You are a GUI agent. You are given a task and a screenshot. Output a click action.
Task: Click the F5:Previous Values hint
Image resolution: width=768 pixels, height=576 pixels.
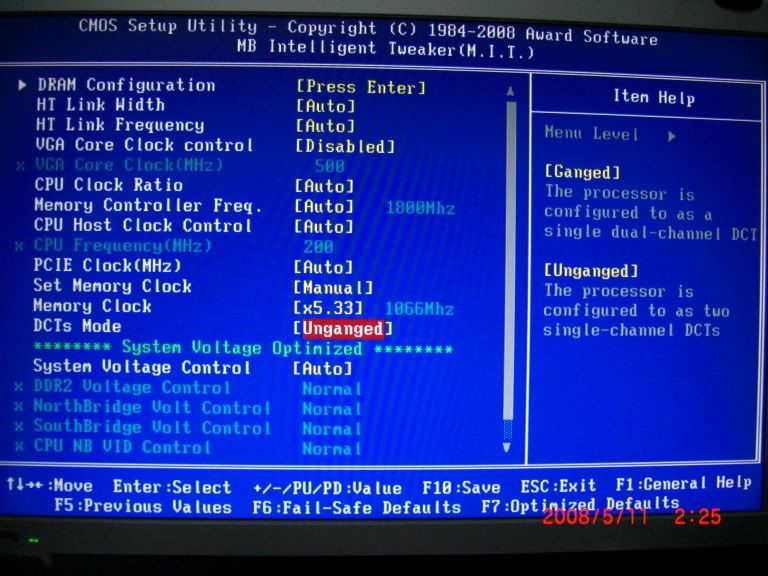tap(143, 506)
